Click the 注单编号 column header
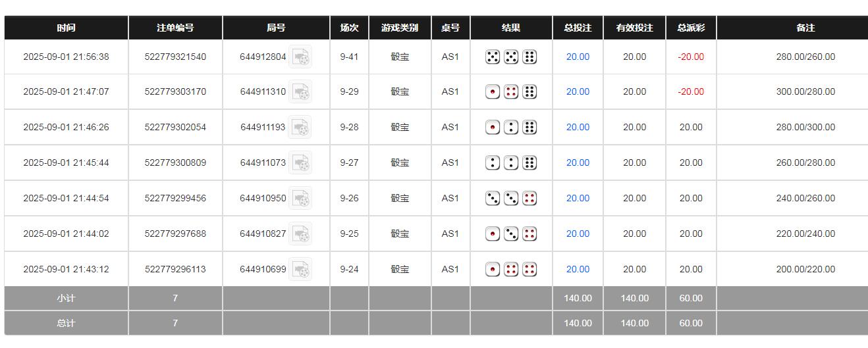Image resolution: width=868 pixels, height=348 pixels. [x=175, y=28]
